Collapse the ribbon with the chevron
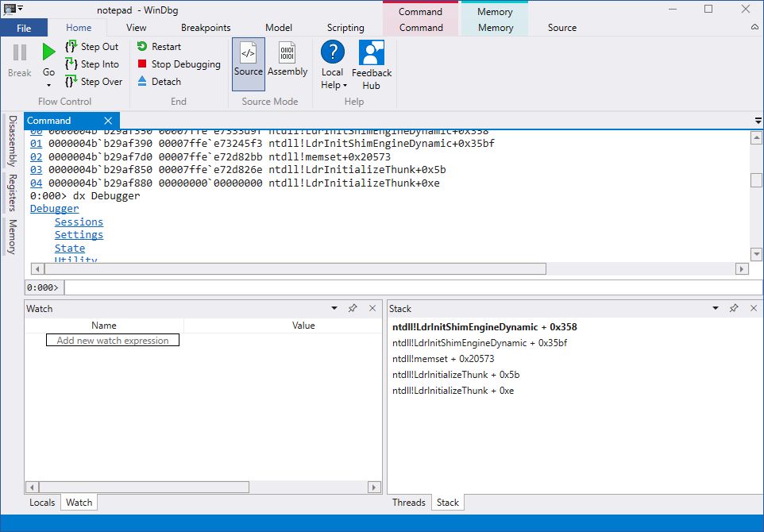Viewport: 764px width, 532px height. pos(754,26)
